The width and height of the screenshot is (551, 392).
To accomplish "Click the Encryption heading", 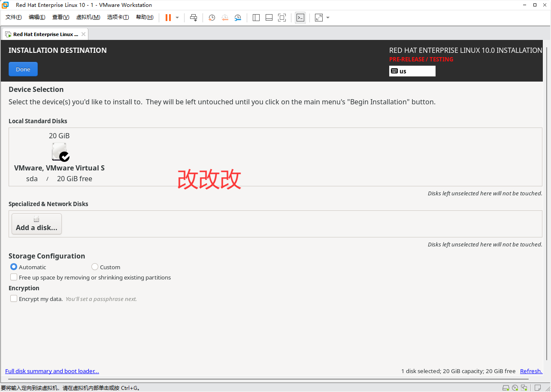I will [x=24, y=288].
